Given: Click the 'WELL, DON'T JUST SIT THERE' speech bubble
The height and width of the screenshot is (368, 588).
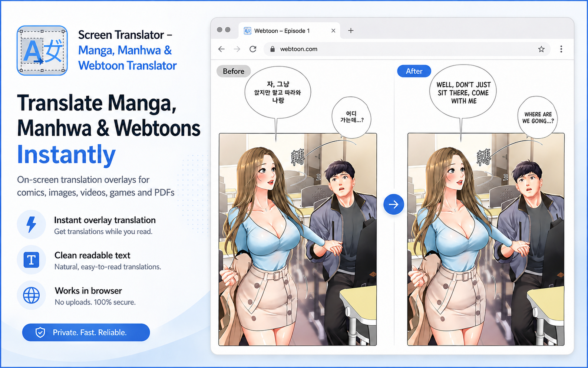Looking at the screenshot, I should [463, 92].
